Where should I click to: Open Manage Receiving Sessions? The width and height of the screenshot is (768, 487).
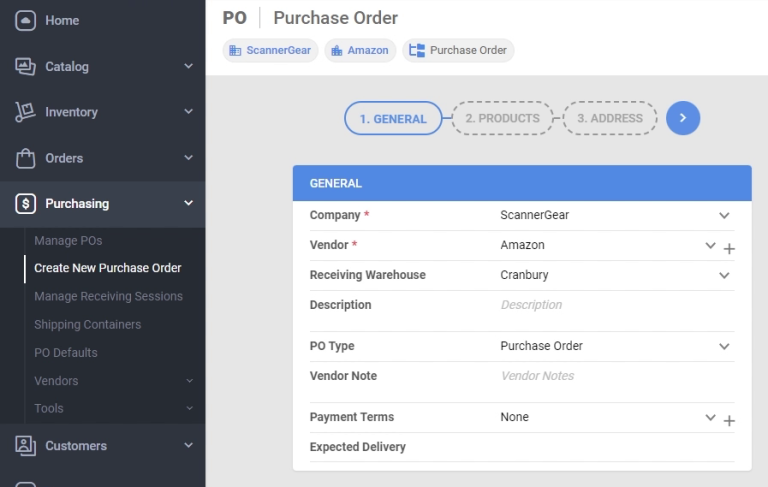pos(108,296)
